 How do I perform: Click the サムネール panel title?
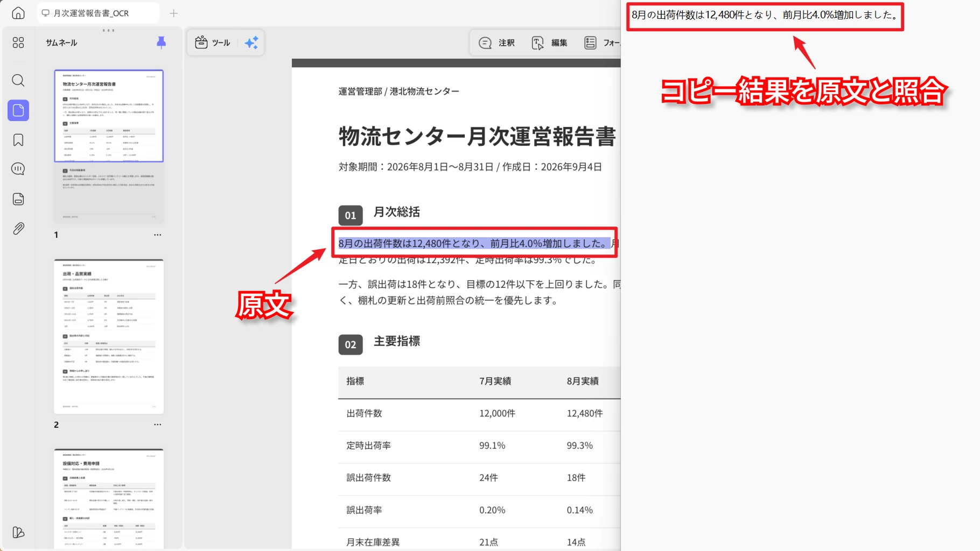point(61,43)
